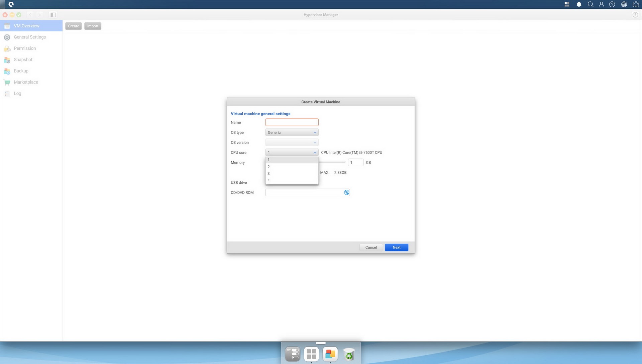Image resolution: width=642 pixels, height=364 pixels.
Task: Click the help question mark in the top bar
Action: [612, 4]
